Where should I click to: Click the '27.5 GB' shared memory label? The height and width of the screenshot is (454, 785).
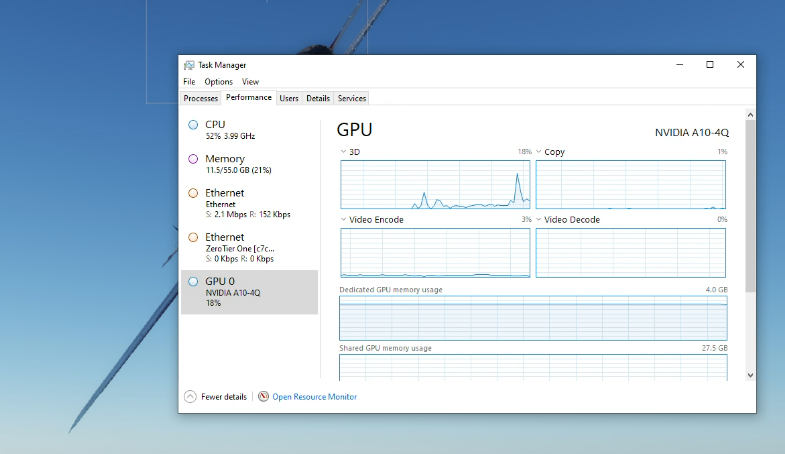(x=714, y=348)
